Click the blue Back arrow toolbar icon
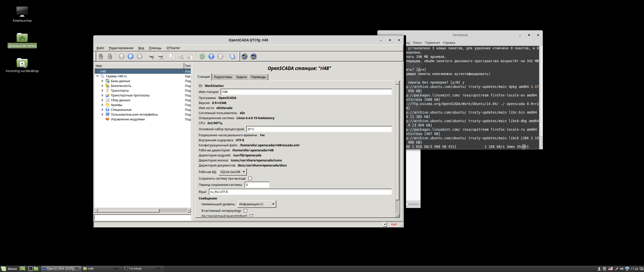644x272 pixels. (130, 56)
